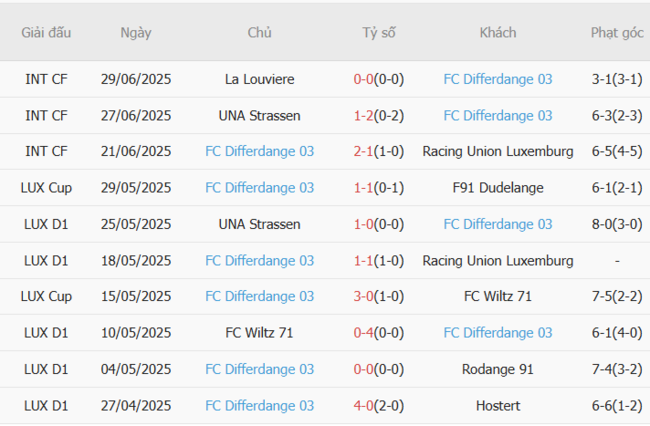
Task: Click the "Ngày" column header
Action: (136, 32)
